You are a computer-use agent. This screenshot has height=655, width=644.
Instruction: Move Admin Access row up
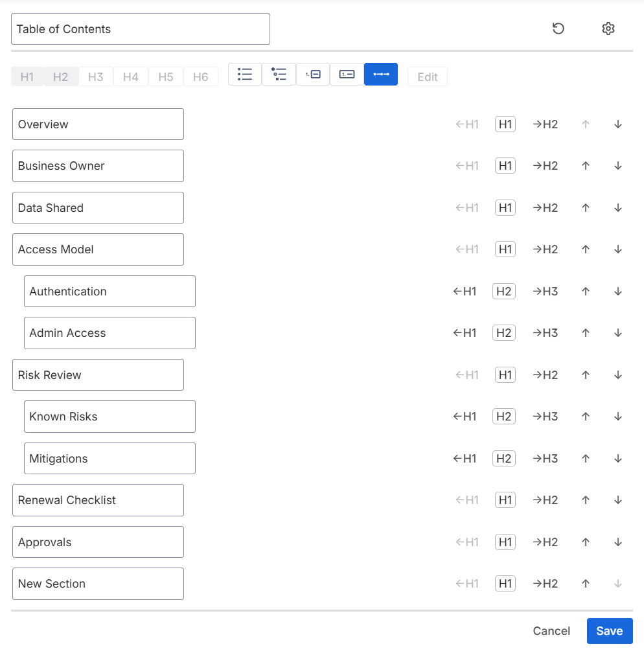pyautogui.click(x=586, y=333)
